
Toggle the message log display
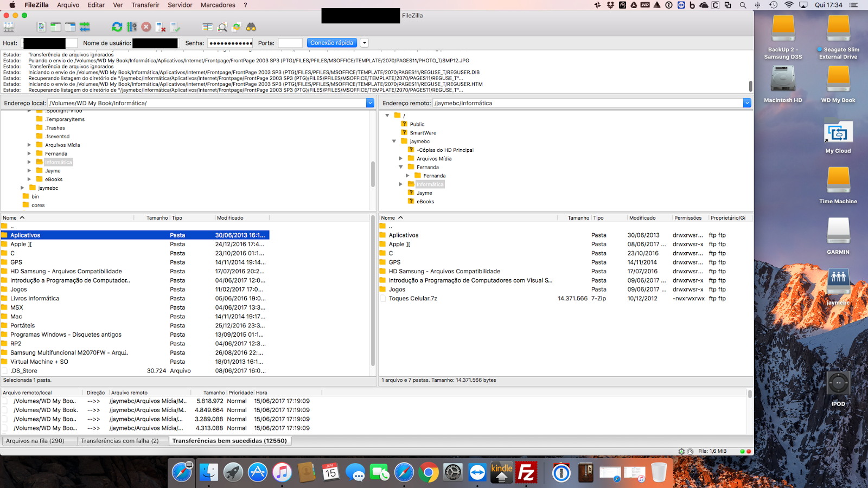click(41, 27)
